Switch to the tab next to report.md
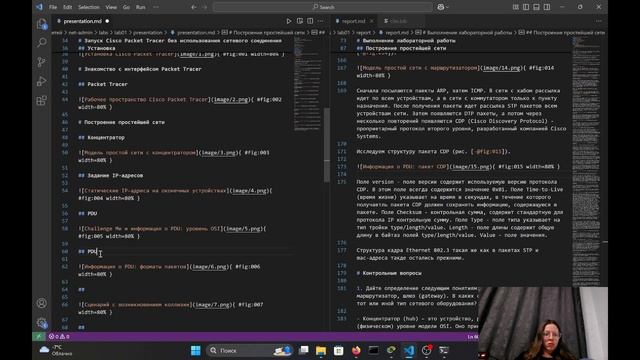Image resolution: width=640 pixels, height=360 pixels. [x=399, y=21]
